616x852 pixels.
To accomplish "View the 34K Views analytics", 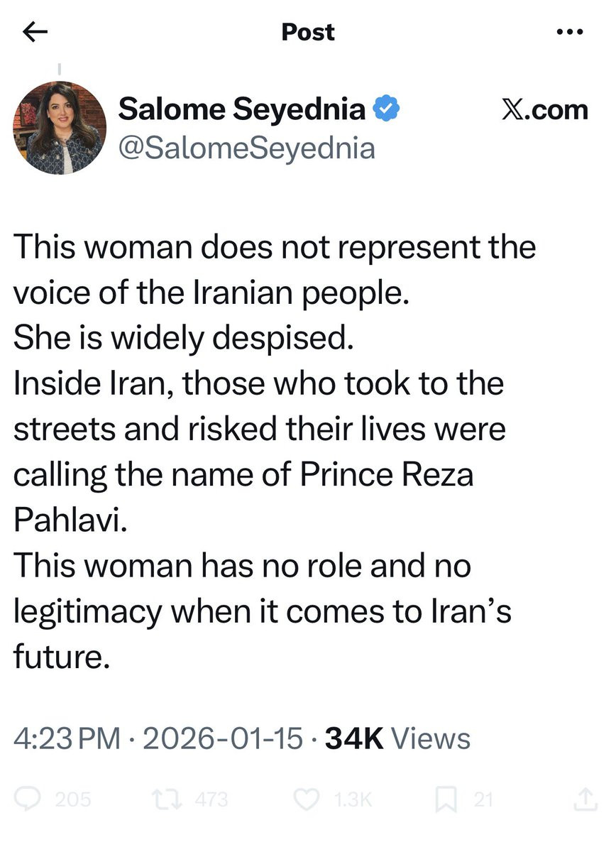I will coord(397,738).
